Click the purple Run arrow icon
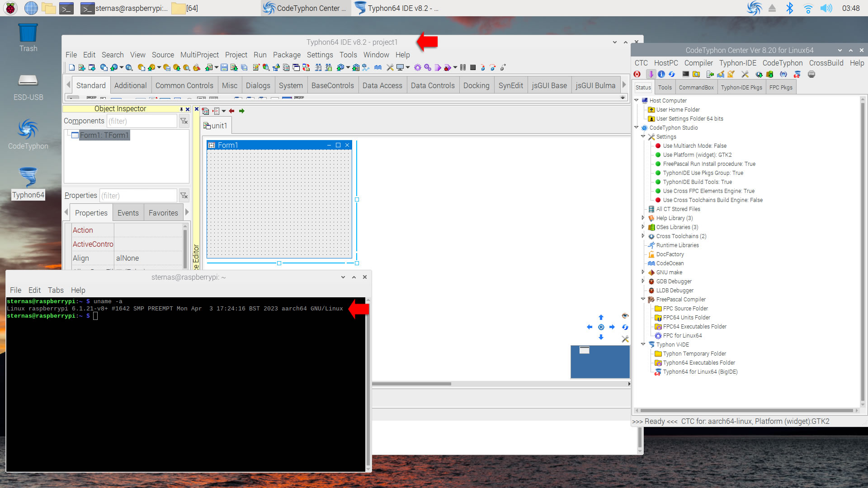 [x=438, y=67]
